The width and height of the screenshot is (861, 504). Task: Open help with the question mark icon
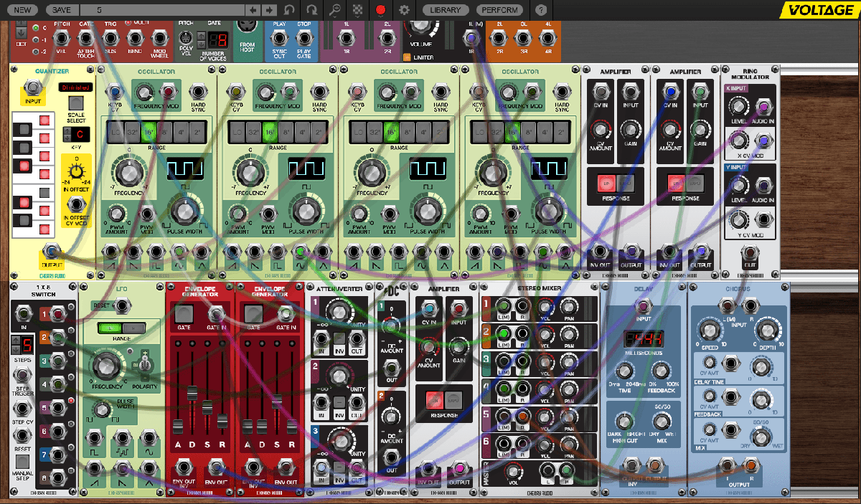point(541,11)
